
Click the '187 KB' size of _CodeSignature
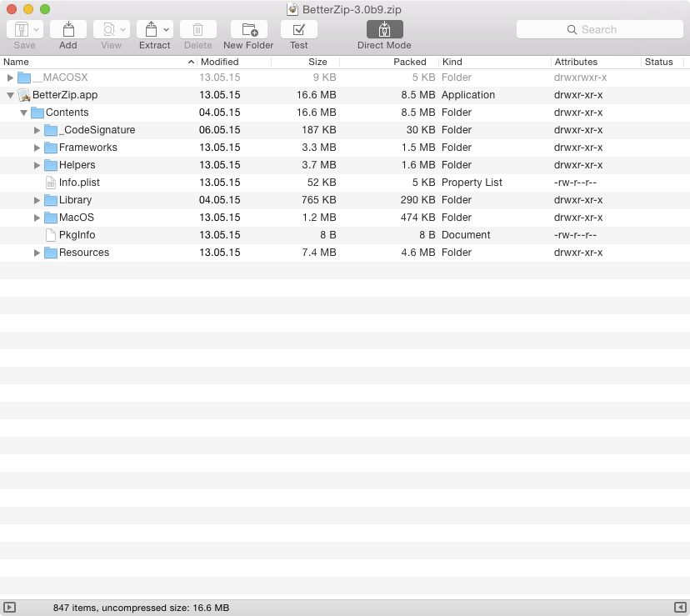(x=319, y=130)
